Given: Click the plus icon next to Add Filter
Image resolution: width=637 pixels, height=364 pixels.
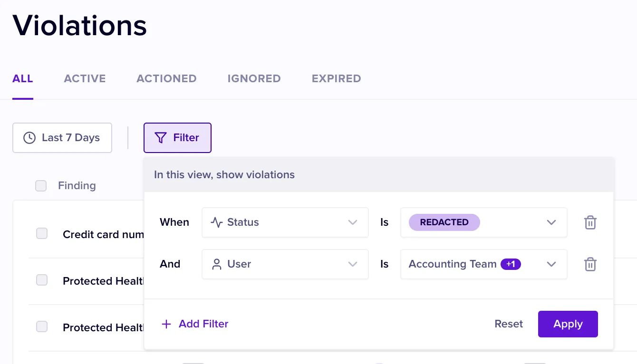Looking at the screenshot, I should pyautogui.click(x=166, y=324).
